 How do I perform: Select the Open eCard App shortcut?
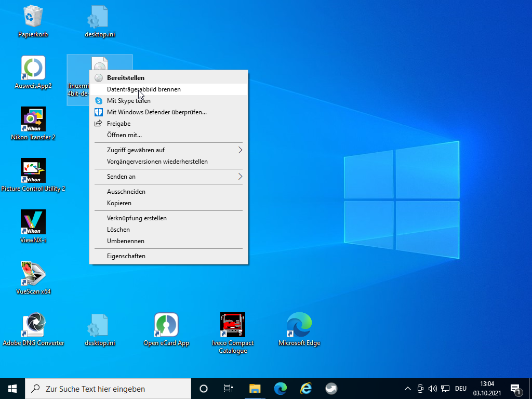(166, 325)
